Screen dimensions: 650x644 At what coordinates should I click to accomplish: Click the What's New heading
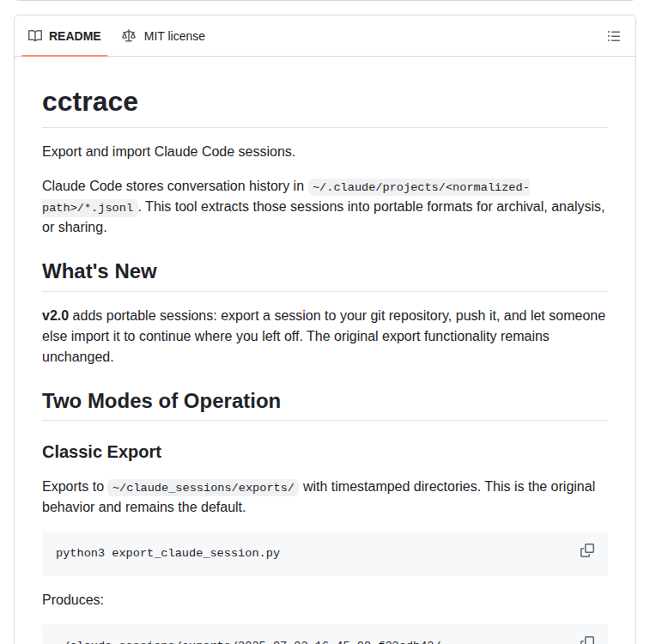point(100,271)
